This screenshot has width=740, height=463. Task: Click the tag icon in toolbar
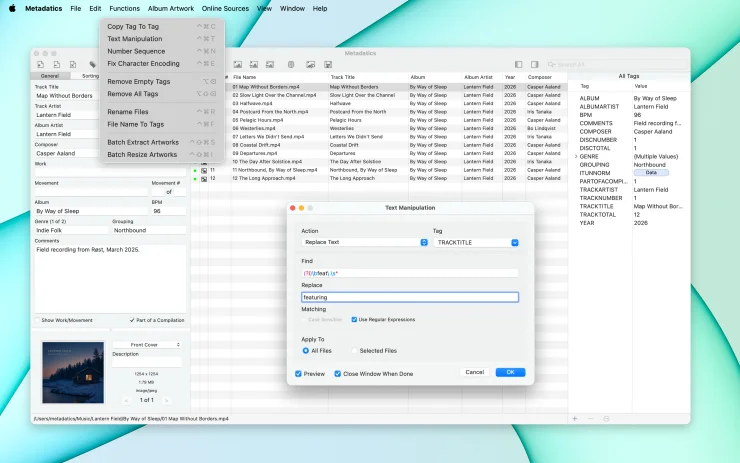point(92,64)
